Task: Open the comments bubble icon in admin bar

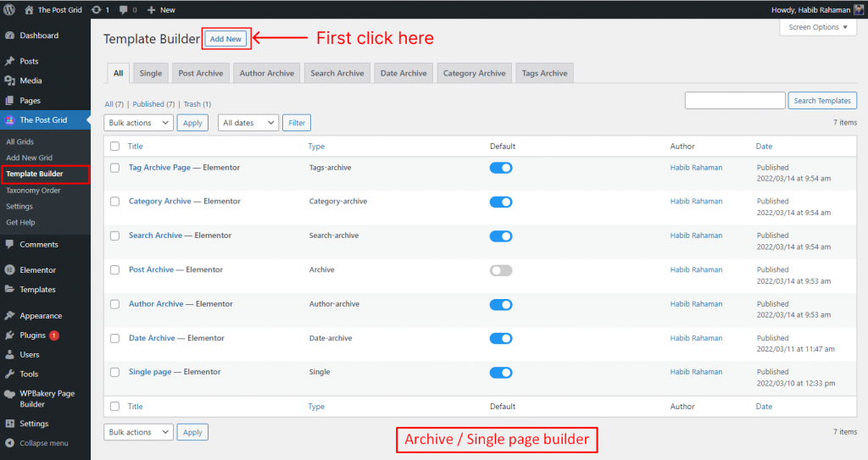Action: click(x=124, y=10)
